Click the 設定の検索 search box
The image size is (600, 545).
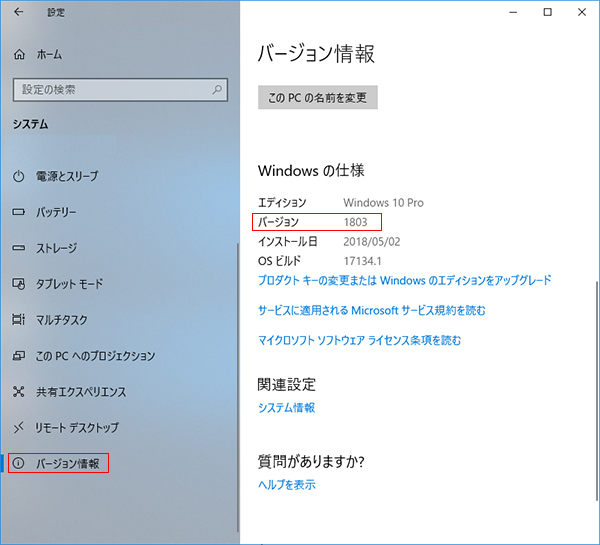click(x=120, y=90)
